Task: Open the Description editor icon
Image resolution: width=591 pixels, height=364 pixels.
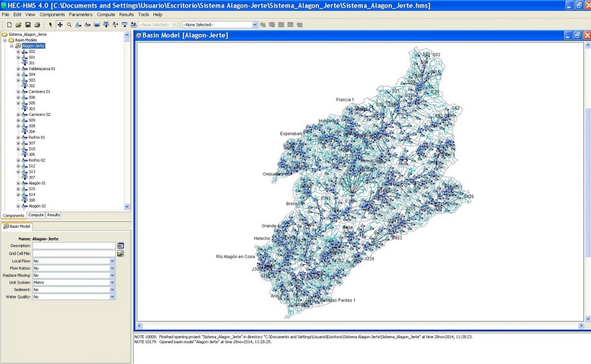Action: (121, 246)
